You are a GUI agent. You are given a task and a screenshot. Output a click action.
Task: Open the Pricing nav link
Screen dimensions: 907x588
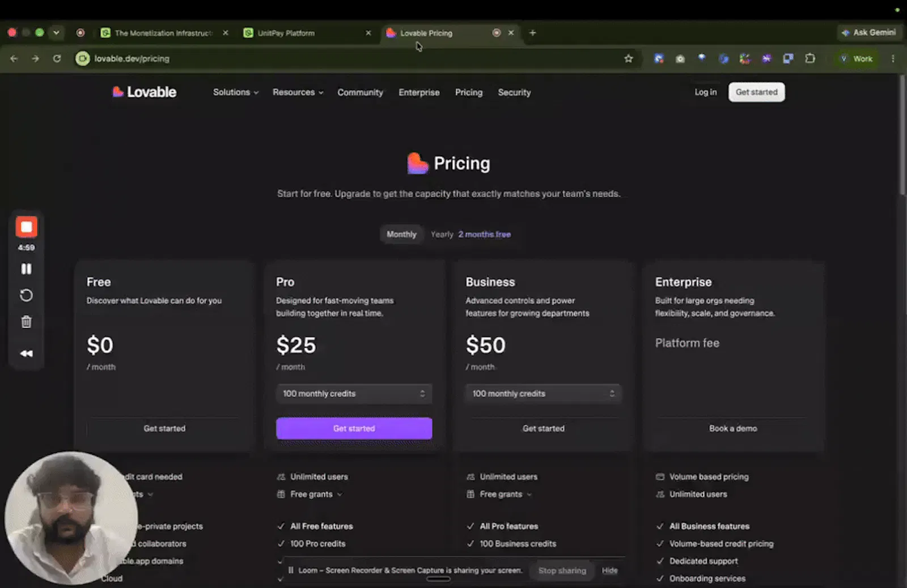click(x=469, y=92)
